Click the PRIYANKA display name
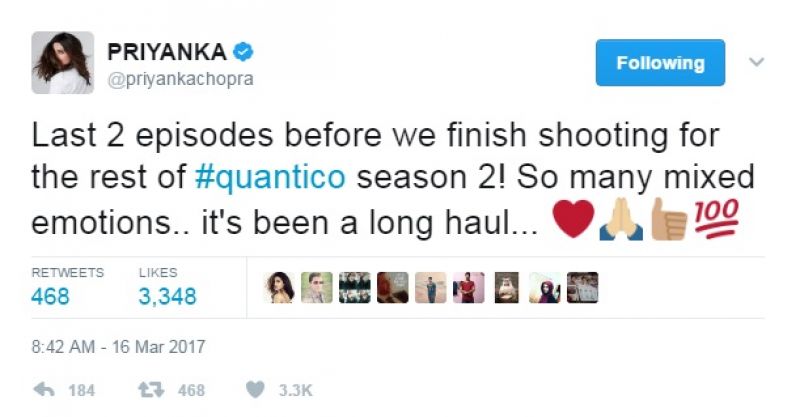 167,52
